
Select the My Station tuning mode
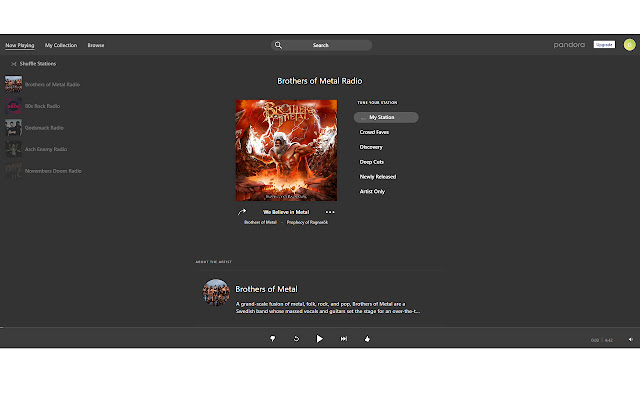(386, 118)
